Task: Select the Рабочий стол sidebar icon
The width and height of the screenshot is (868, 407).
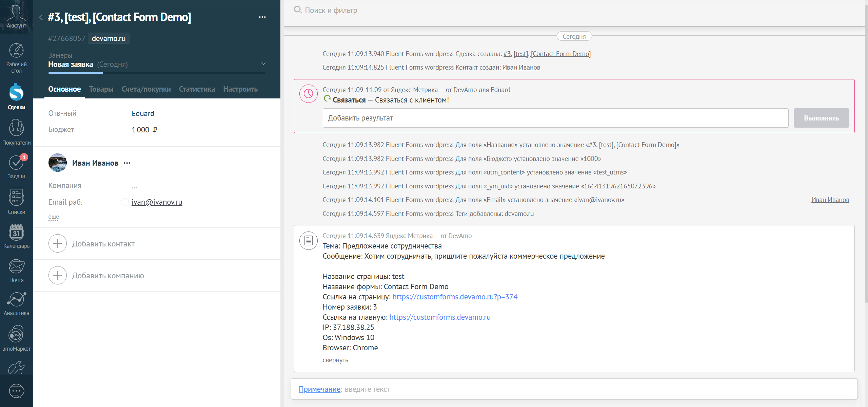Action: [x=16, y=57]
